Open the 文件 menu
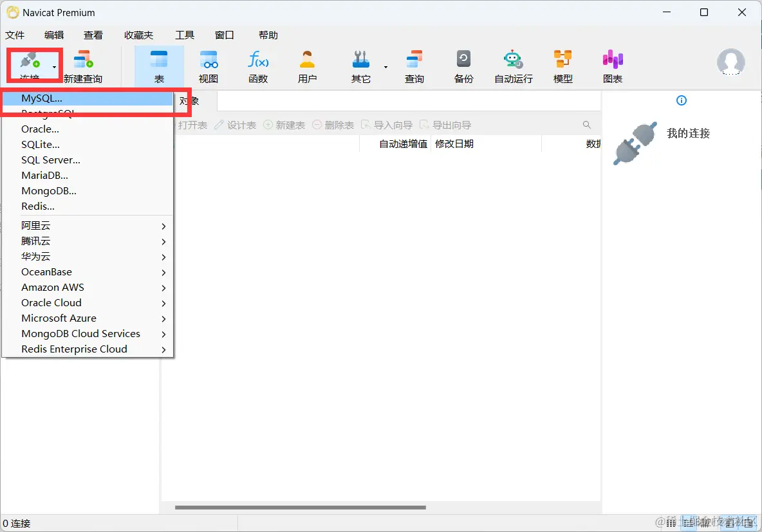 point(15,35)
